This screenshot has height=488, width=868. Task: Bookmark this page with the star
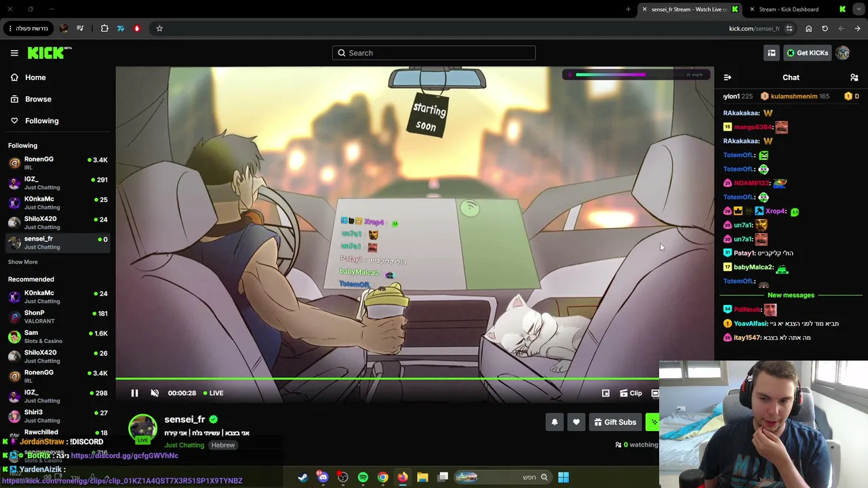(159, 28)
